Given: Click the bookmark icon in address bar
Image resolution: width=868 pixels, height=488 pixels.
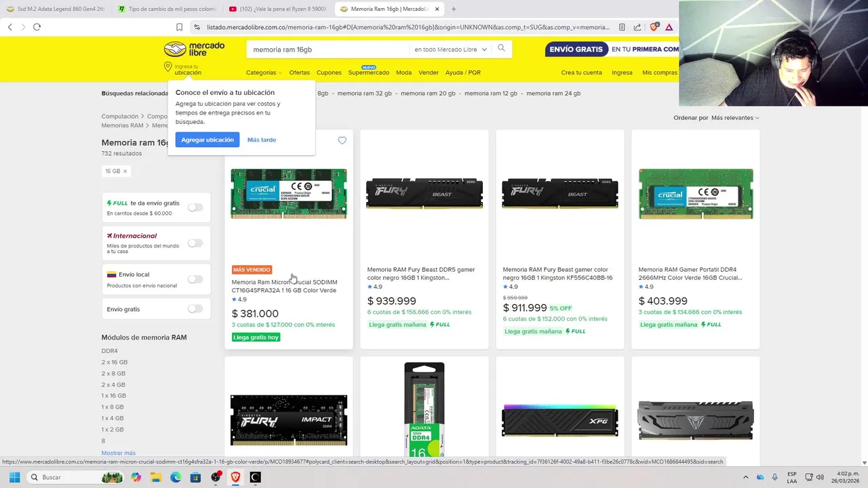Looking at the screenshot, I should coord(179,27).
